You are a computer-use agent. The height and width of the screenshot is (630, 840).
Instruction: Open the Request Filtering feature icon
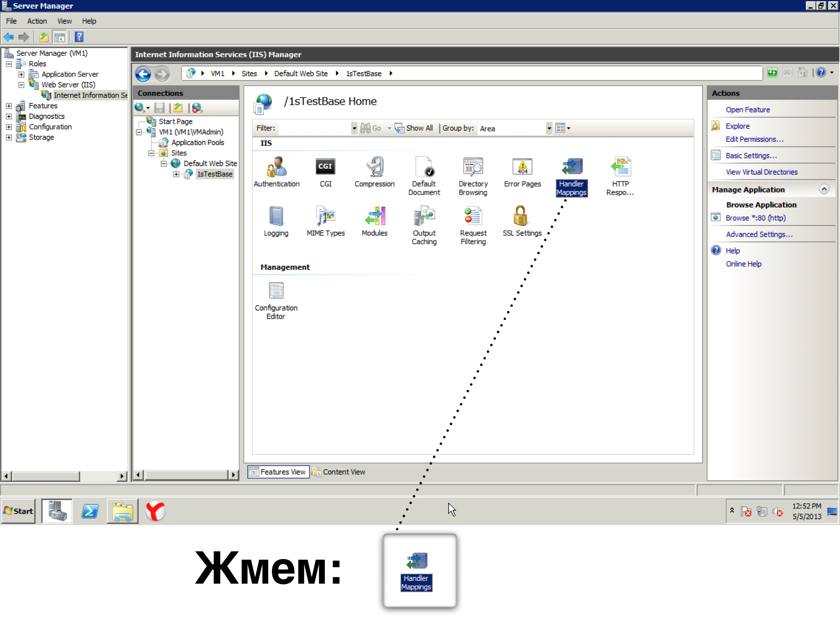coord(473,226)
